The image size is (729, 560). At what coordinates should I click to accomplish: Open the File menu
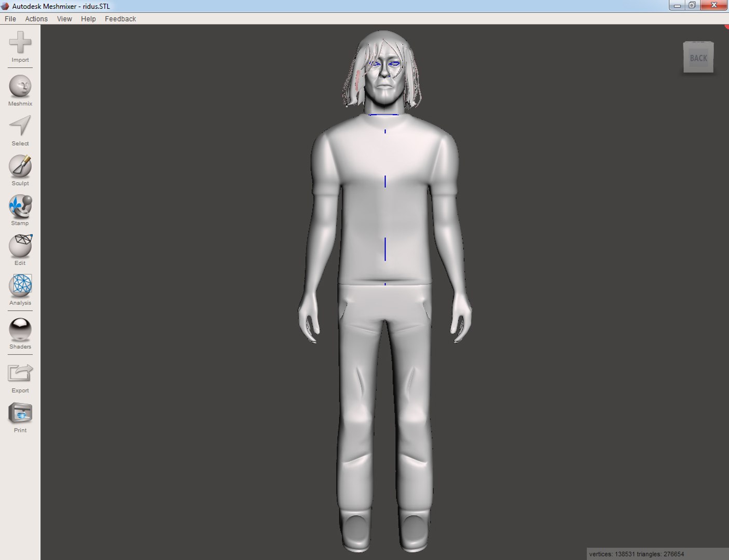click(x=10, y=19)
